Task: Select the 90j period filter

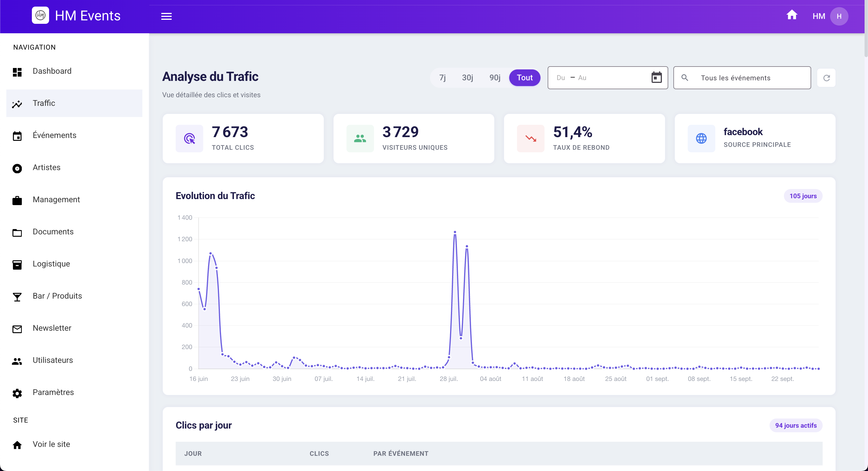Action: click(495, 78)
